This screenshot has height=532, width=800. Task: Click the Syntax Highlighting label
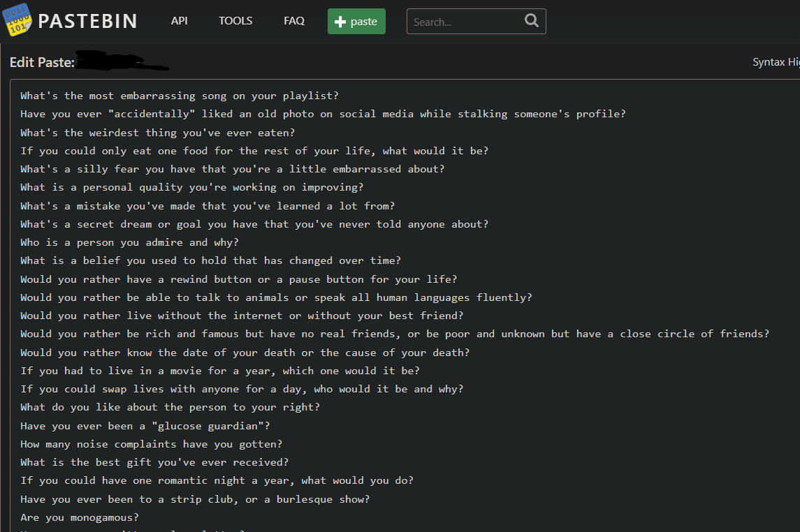click(x=776, y=62)
